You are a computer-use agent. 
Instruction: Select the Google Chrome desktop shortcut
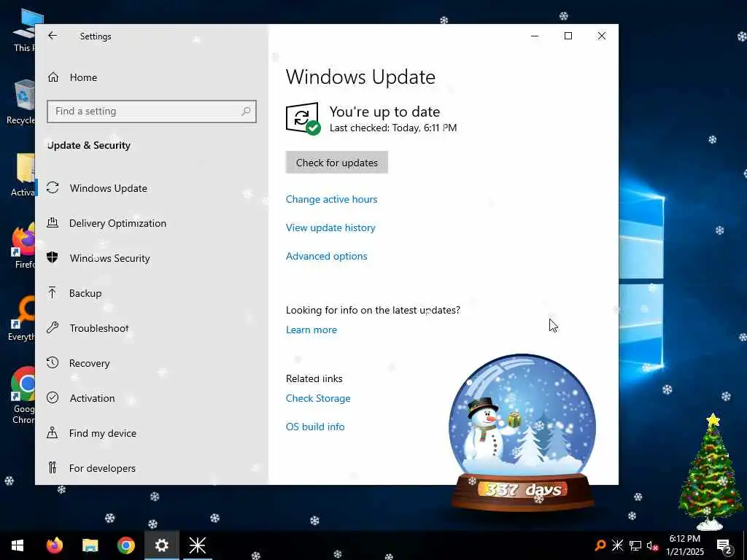(x=23, y=395)
